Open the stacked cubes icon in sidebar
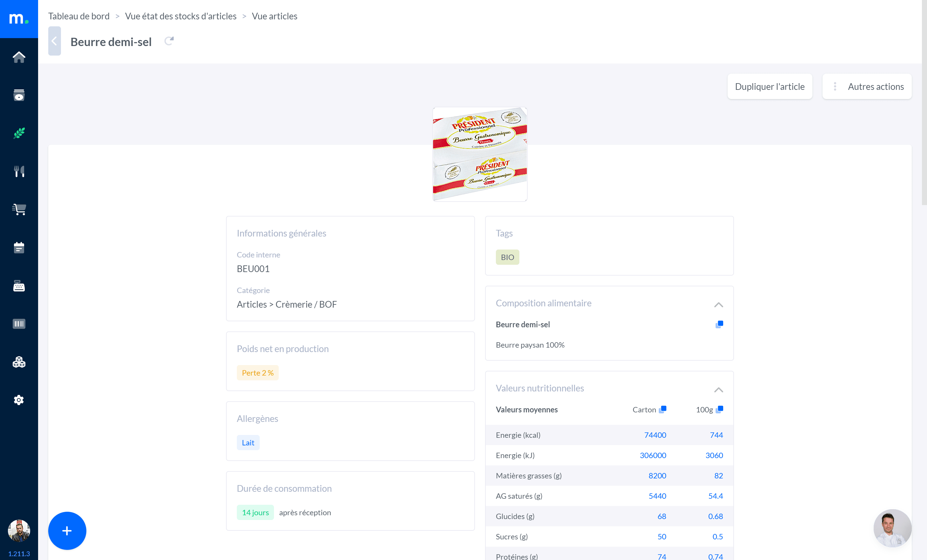The height and width of the screenshot is (560, 927). 19,362
